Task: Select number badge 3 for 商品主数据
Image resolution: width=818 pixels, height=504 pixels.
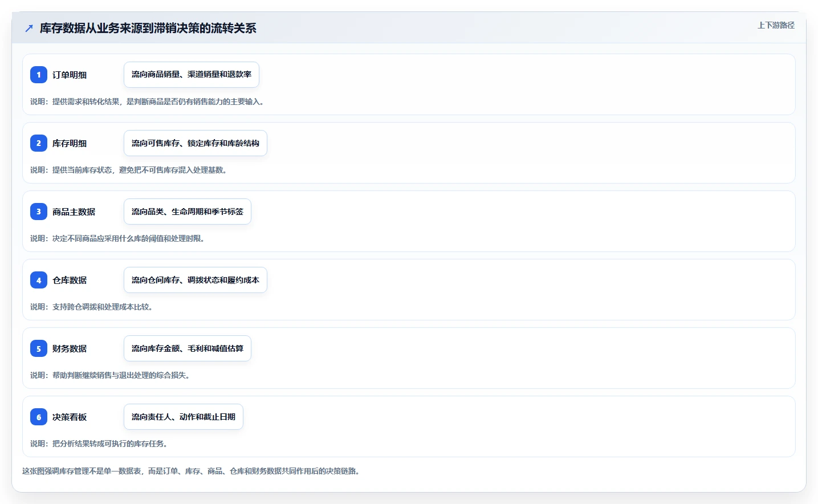Action: click(x=39, y=212)
